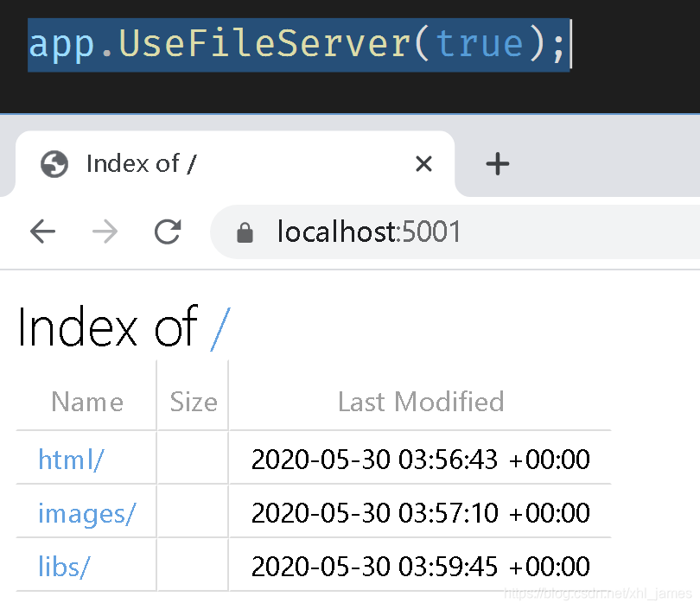Click the lock icon in address bar
700x609 pixels.
coord(245,232)
